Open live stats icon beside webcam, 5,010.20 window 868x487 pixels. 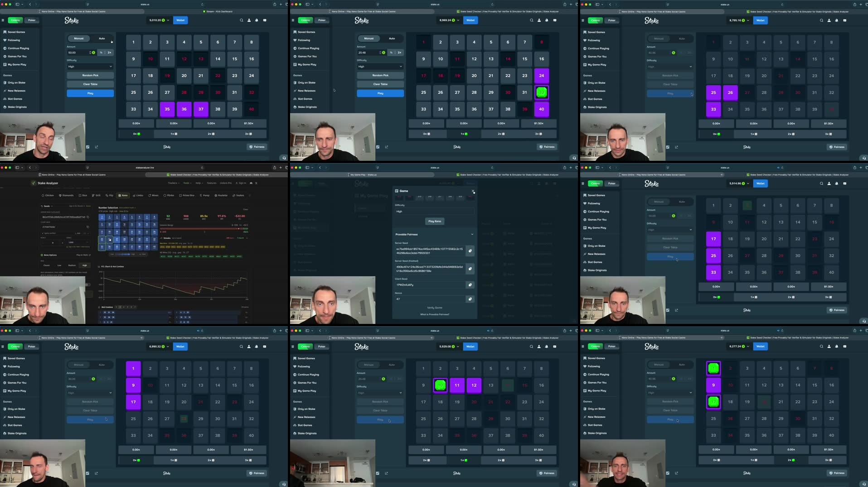88,147
